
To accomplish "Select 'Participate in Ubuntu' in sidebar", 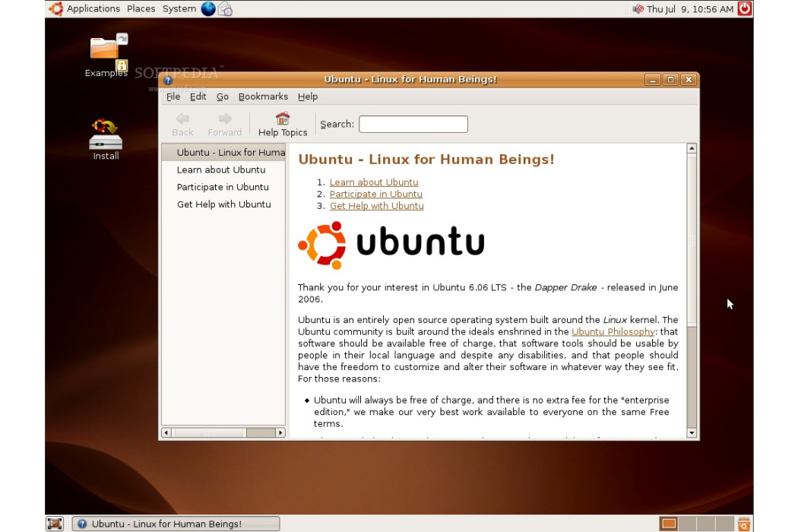I will pos(223,187).
